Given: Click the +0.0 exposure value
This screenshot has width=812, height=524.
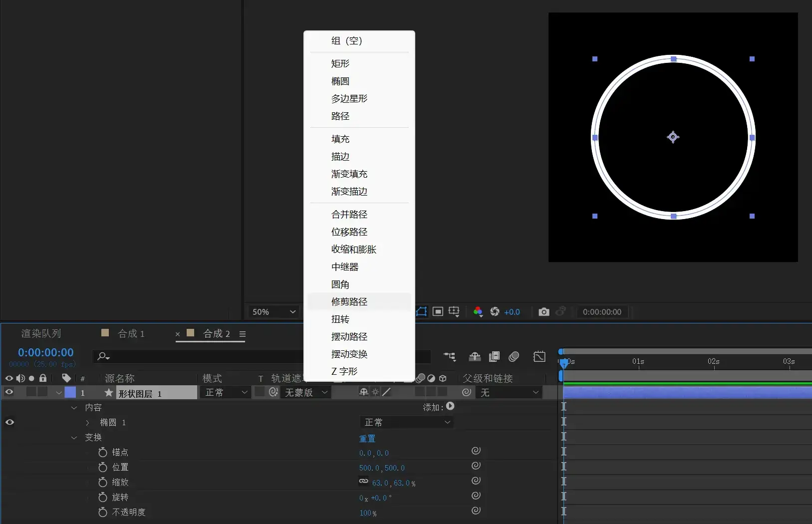Looking at the screenshot, I should tap(512, 312).
